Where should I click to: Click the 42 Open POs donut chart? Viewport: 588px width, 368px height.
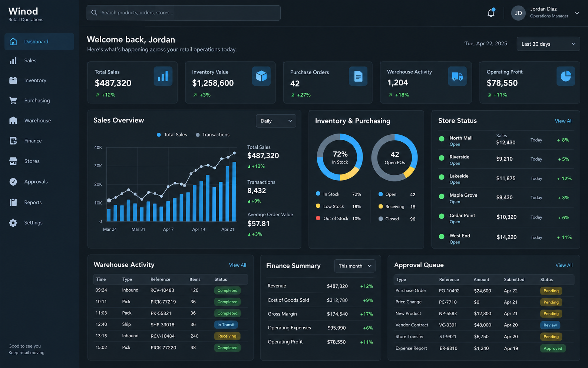tap(394, 157)
